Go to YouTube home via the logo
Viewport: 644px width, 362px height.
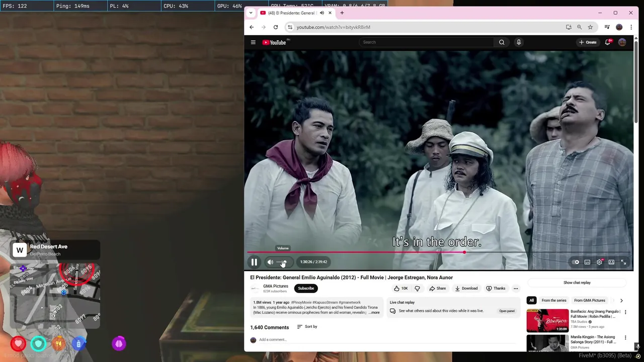click(x=274, y=42)
